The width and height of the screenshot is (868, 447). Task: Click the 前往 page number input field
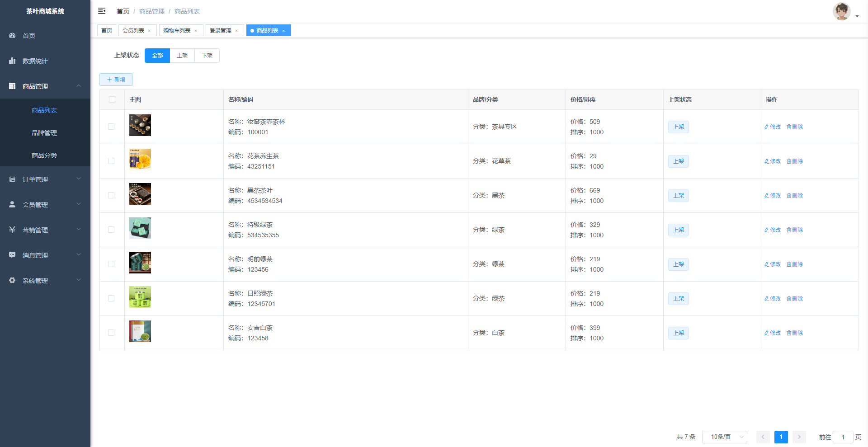click(x=843, y=437)
